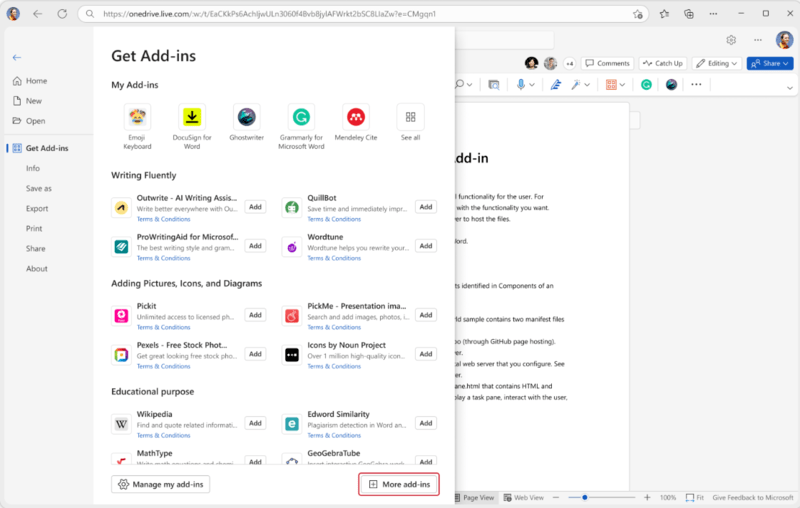The height and width of the screenshot is (508, 800).
Task: Add the Outwrite add-in
Action: point(256,207)
